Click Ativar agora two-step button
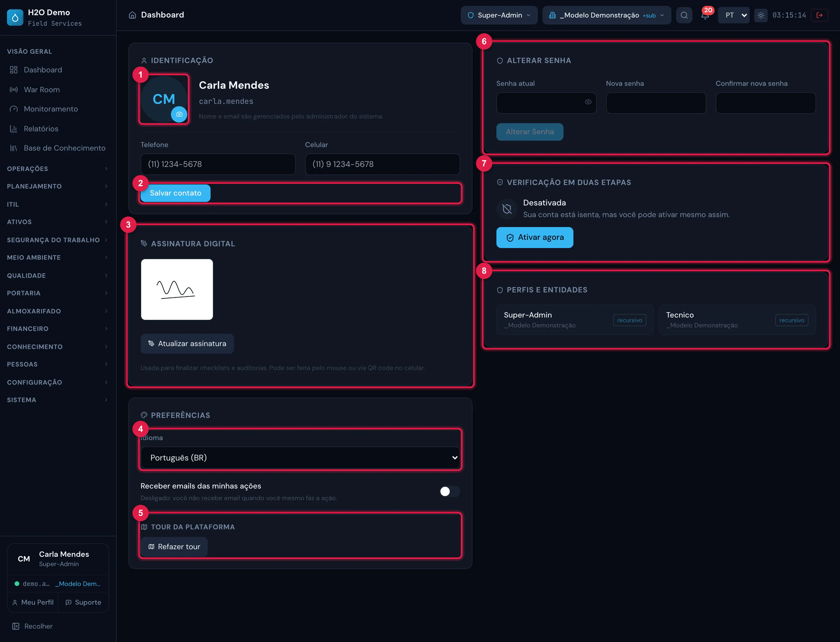 (535, 238)
